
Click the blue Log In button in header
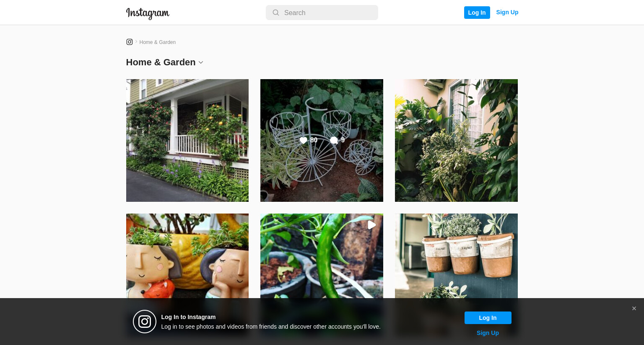click(477, 13)
